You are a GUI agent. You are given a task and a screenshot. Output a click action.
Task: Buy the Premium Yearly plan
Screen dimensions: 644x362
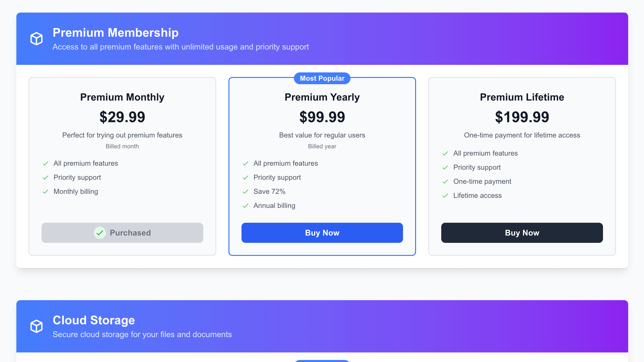point(322,233)
